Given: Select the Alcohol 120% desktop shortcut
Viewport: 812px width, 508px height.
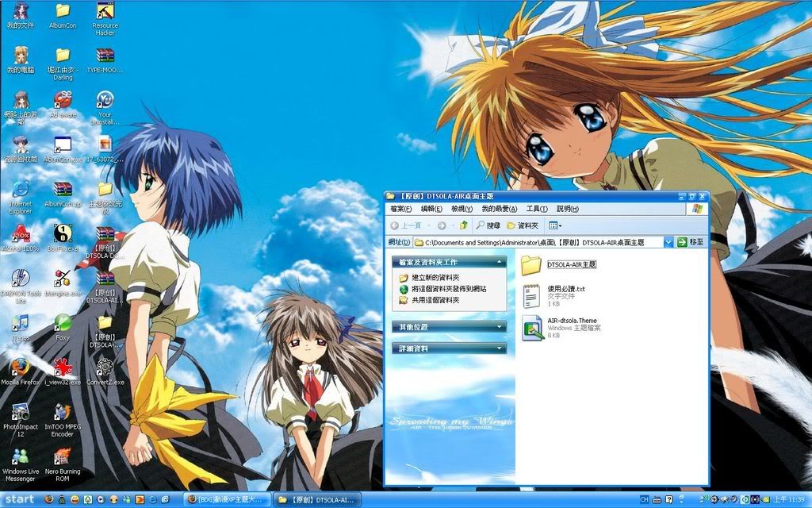Looking at the screenshot, I should (21, 238).
